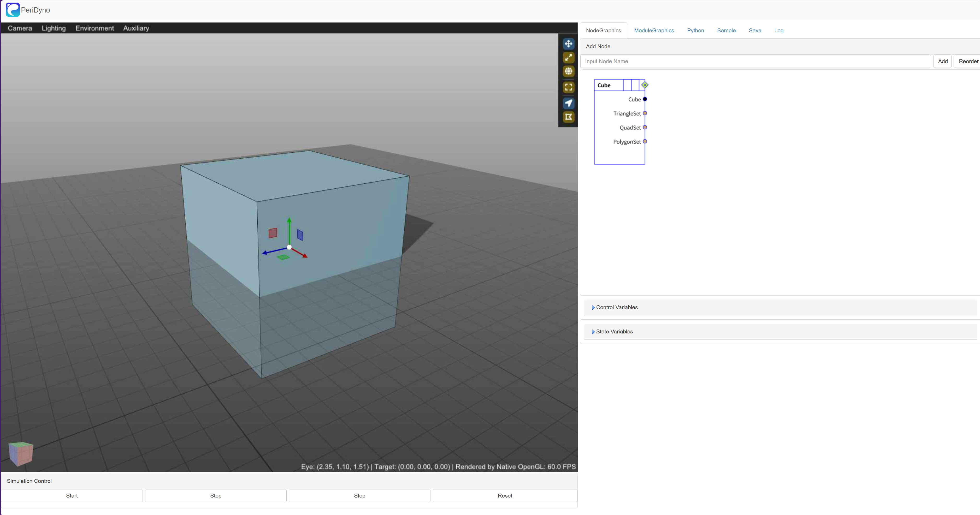Click the Add node button

click(x=942, y=61)
